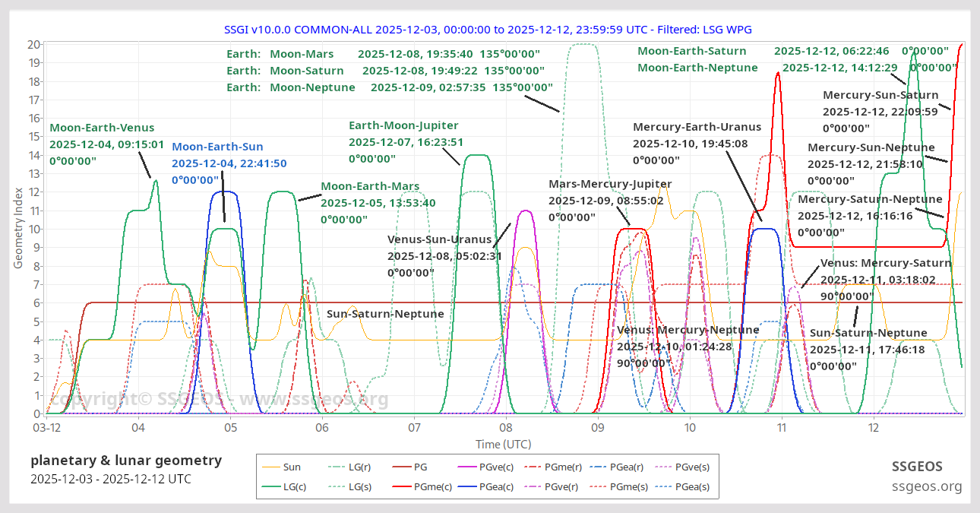Click the Time (UTC) axis label
This screenshot has width=980, height=513.
coord(503,444)
